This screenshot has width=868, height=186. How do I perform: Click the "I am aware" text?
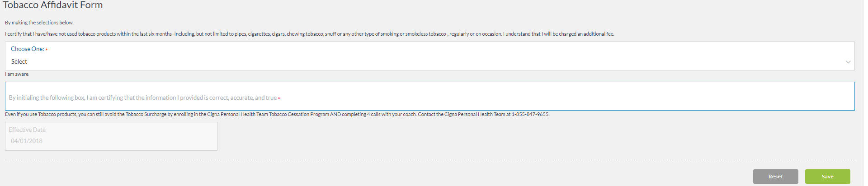pyautogui.click(x=17, y=74)
